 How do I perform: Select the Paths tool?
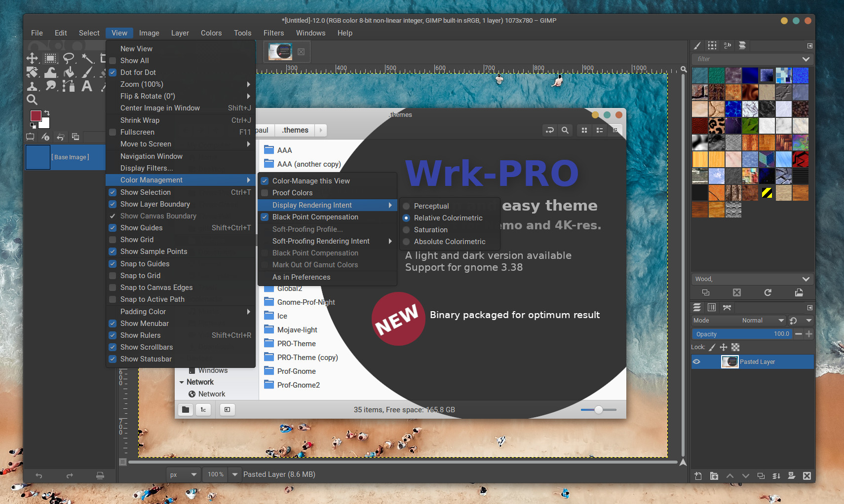coord(69,86)
